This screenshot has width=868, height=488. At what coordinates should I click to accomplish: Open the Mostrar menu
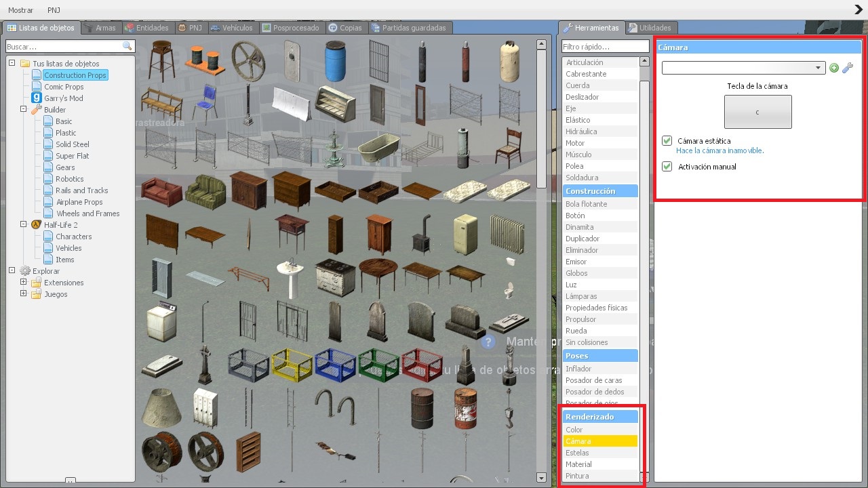21,10
